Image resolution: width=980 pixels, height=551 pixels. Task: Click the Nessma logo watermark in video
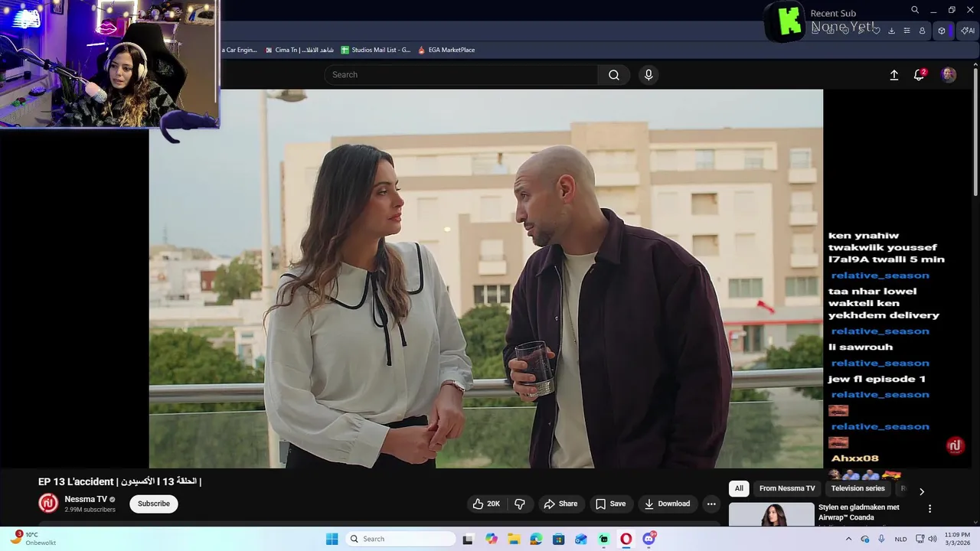(x=955, y=445)
